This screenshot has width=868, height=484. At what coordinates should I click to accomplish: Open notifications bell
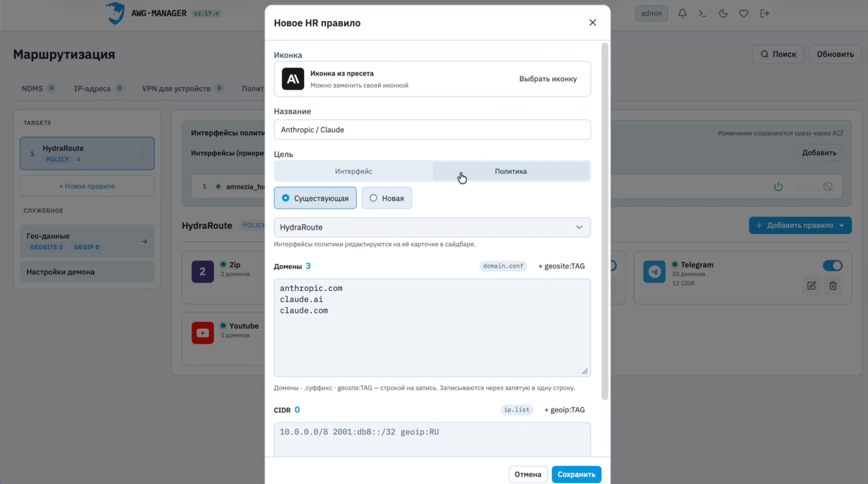coord(682,13)
